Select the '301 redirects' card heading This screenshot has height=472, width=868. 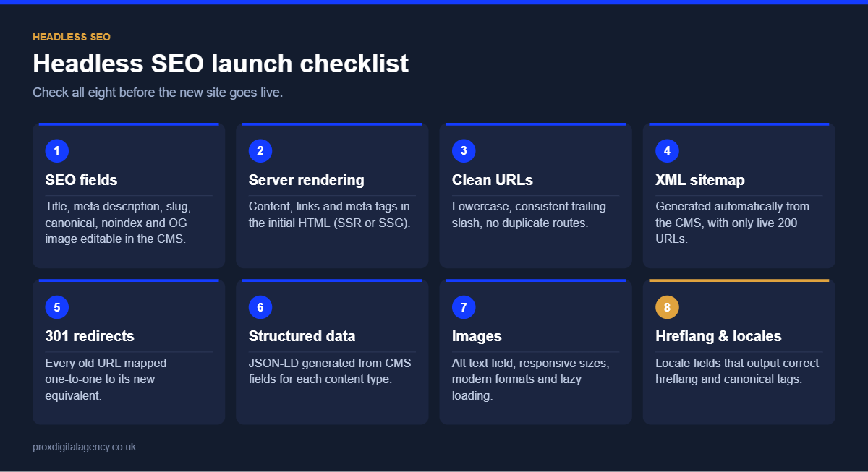point(90,336)
